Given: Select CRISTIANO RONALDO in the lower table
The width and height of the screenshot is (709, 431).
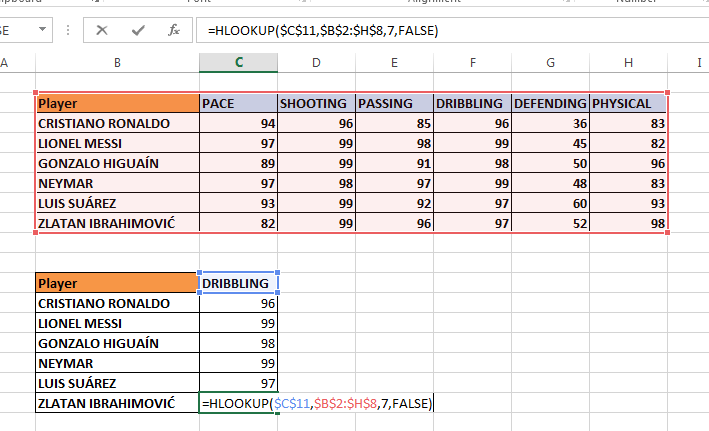Looking at the screenshot, I should pyautogui.click(x=117, y=303).
